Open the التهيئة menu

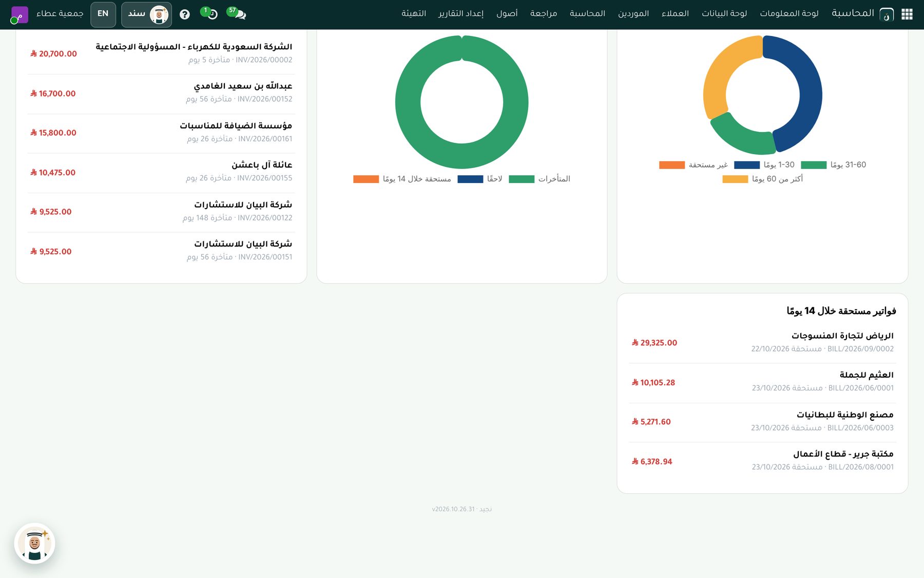(414, 13)
